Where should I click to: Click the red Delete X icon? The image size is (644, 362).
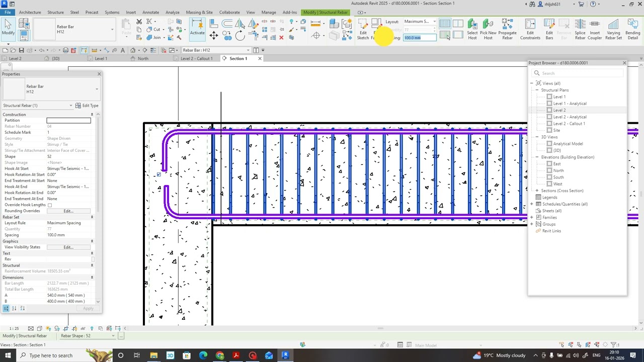coord(281,38)
